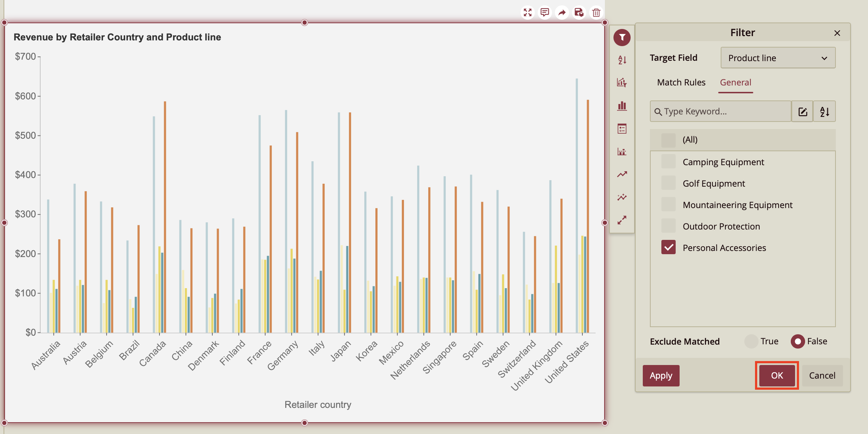Screen dimensions: 868x434
Task: Select the bar chart type sidebar icon
Action: coord(622,106)
